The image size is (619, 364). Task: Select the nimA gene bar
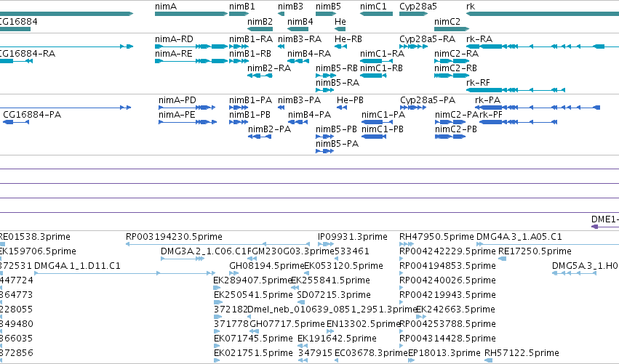pos(191,14)
